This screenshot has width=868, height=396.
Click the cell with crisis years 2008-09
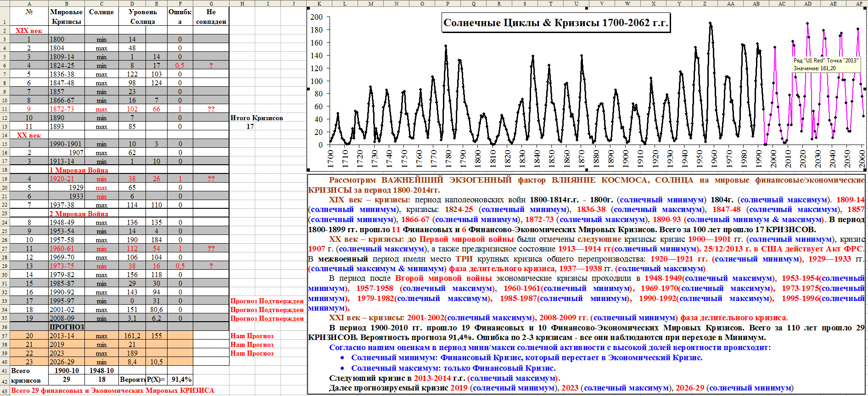point(67,318)
